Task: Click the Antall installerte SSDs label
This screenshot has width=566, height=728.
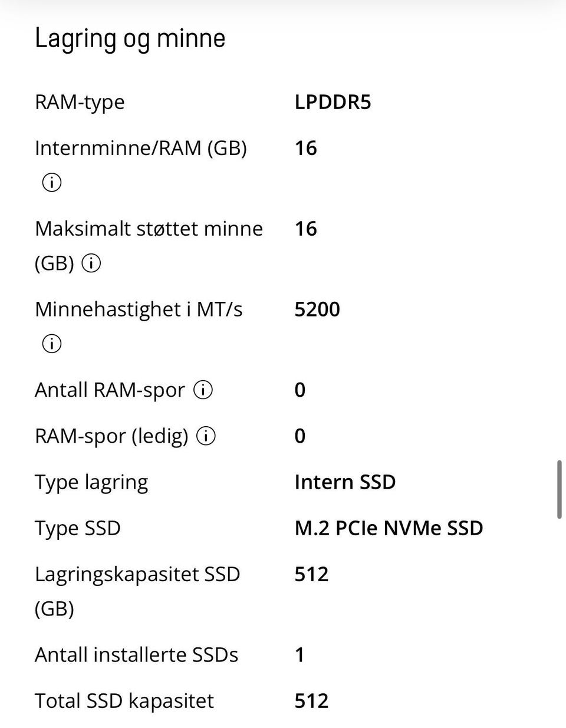Action: click(136, 655)
